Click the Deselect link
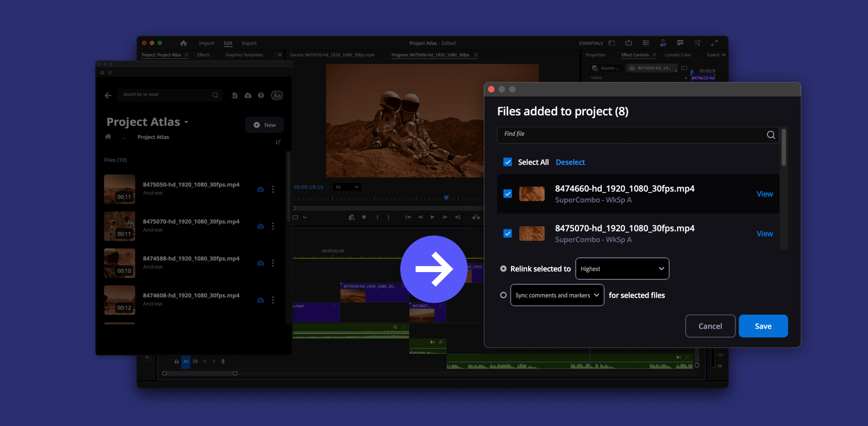Screen dimensions: 868x426 click(x=570, y=162)
